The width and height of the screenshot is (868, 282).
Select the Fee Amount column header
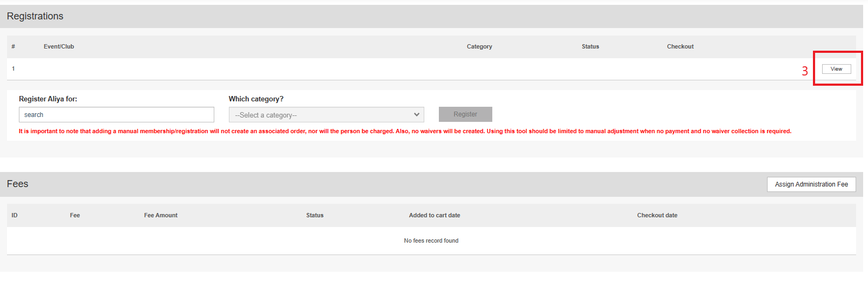tap(160, 216)
